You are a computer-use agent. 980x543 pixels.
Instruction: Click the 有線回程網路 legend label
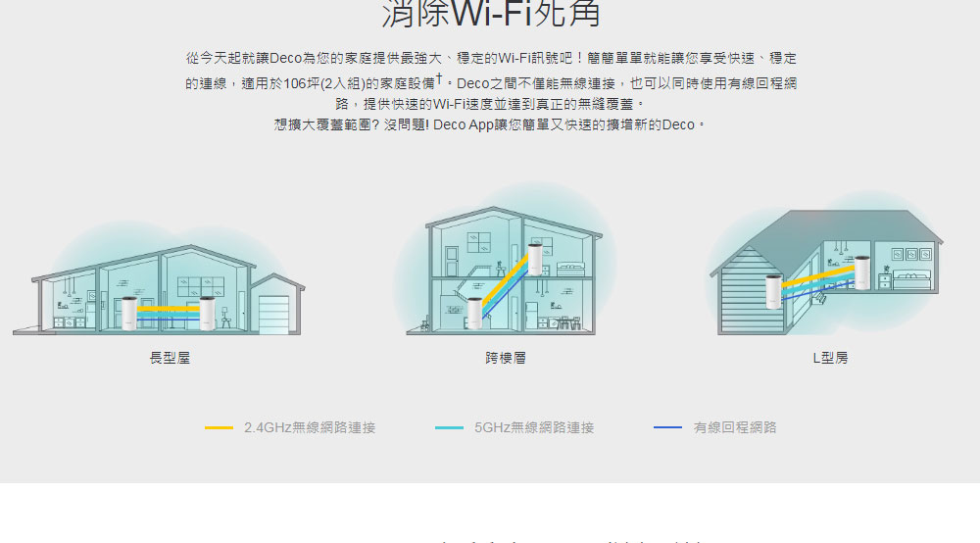tap(734, 427)
